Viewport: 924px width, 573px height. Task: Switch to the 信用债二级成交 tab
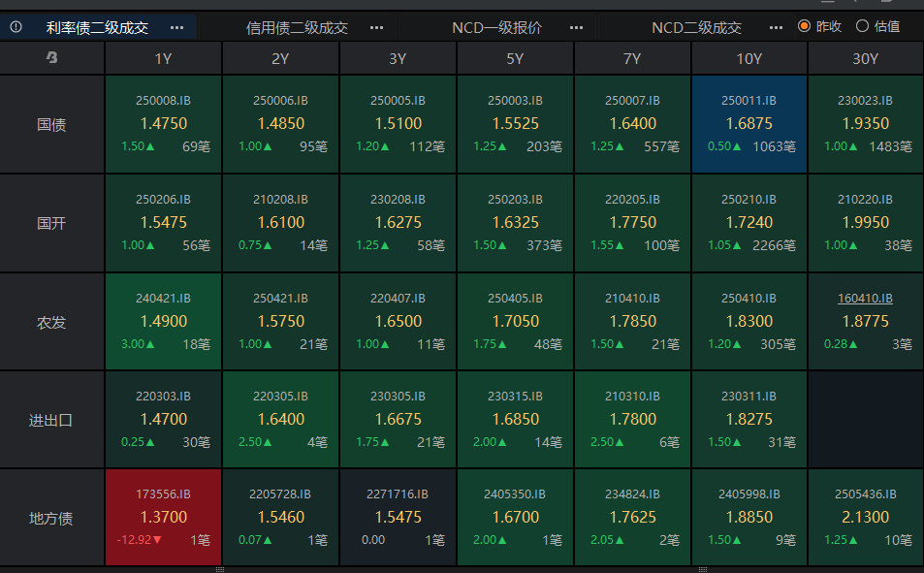pos(297,27)
